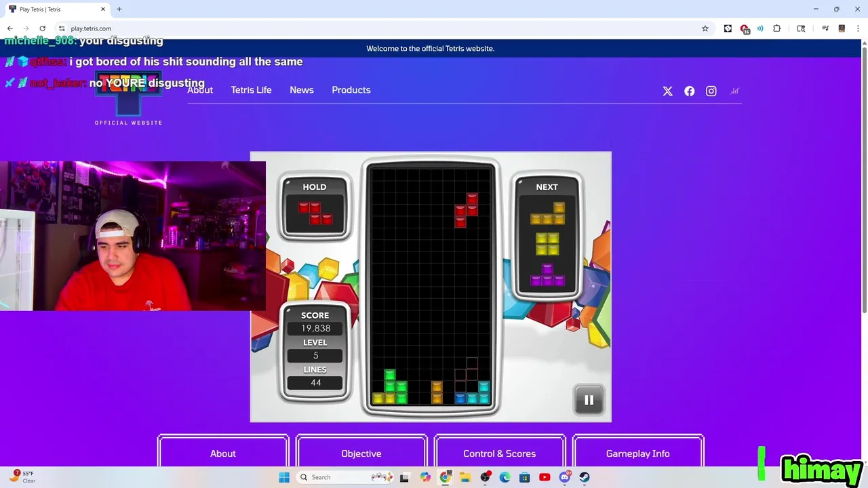The image size is (868, 488).
Task: Click the Welcome to the official Tetris website banner
Action: click(431, 48)
